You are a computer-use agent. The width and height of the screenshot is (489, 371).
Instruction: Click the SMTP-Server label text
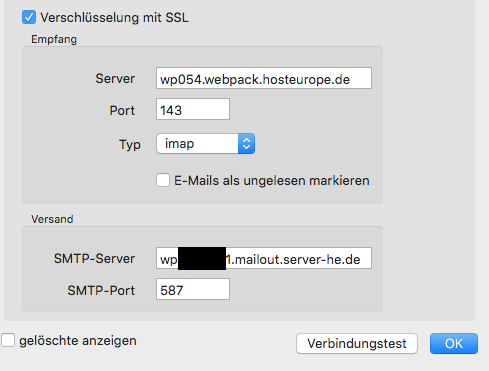click(94, 258)
